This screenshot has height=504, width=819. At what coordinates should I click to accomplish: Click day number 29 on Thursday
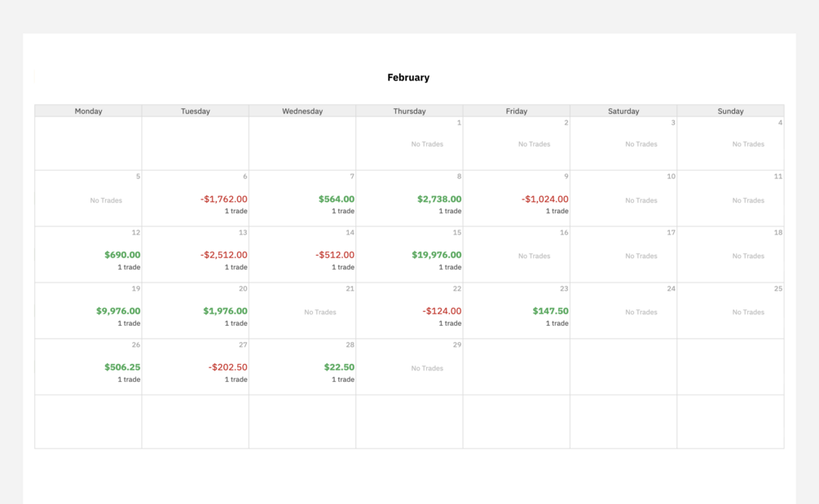tap(457, 344)
